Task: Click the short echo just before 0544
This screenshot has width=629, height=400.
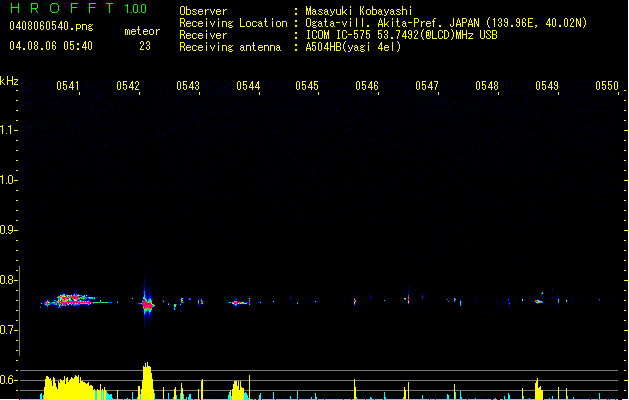Action: [239, 303]
